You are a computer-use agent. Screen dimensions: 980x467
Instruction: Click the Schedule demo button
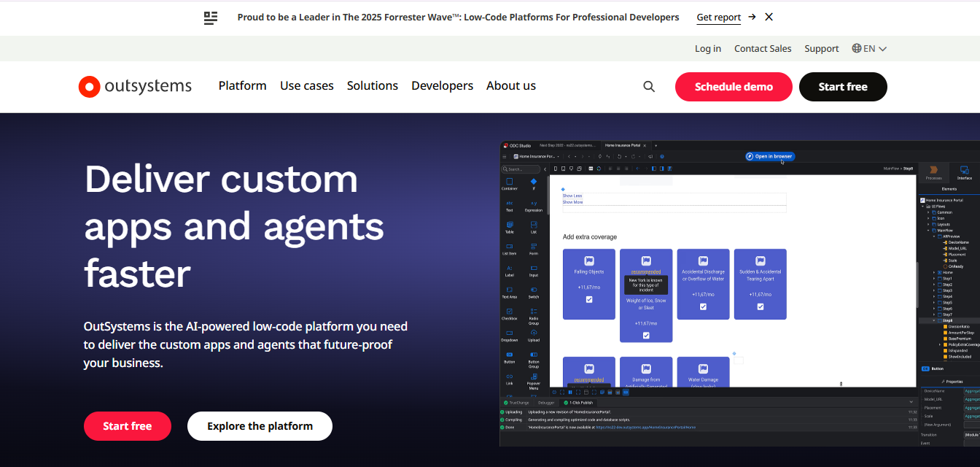[734, 86]
